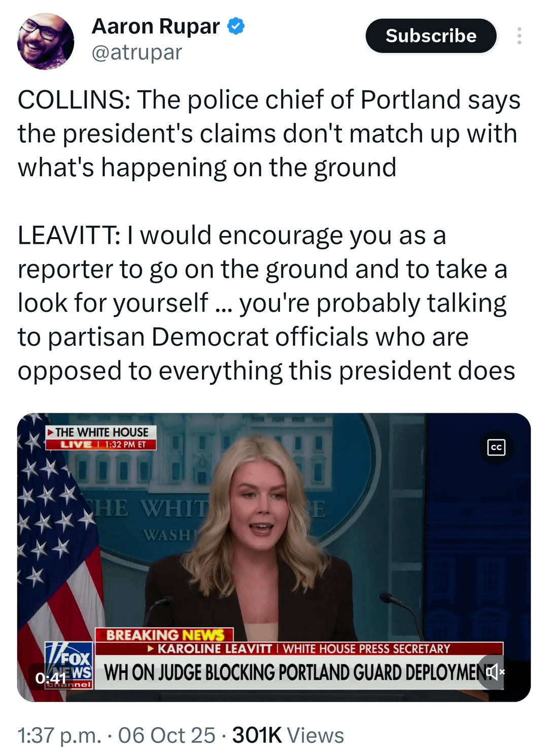View the 301K Views analytics
The height and width of the screenshot is (756, 548).
[288, 735]
